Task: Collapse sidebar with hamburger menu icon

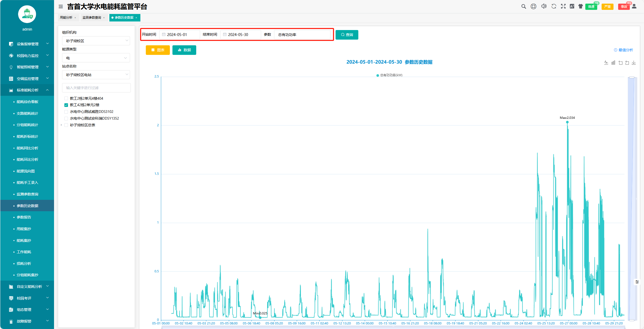Action: 61,7
